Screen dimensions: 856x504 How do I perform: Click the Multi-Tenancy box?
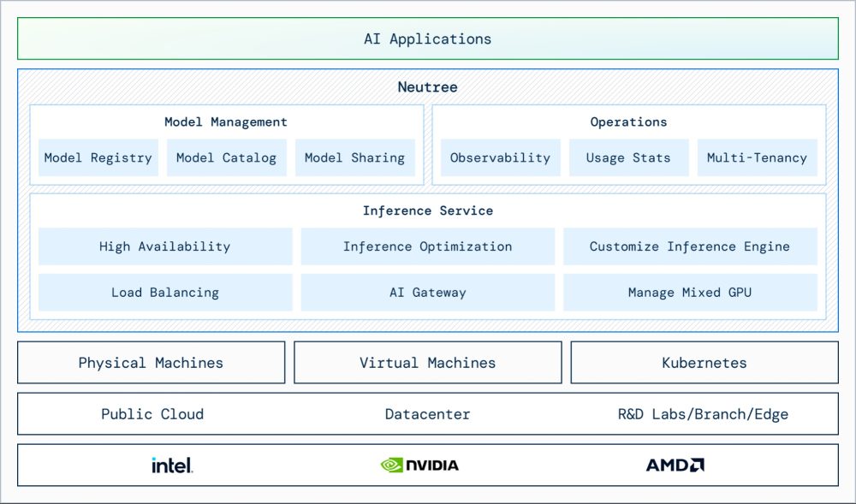point(757,158)
